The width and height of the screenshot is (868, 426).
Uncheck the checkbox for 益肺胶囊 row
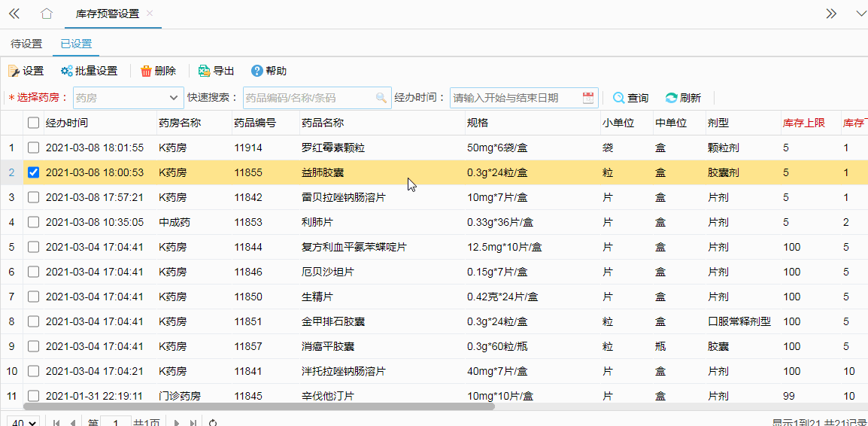pos(33,172)
